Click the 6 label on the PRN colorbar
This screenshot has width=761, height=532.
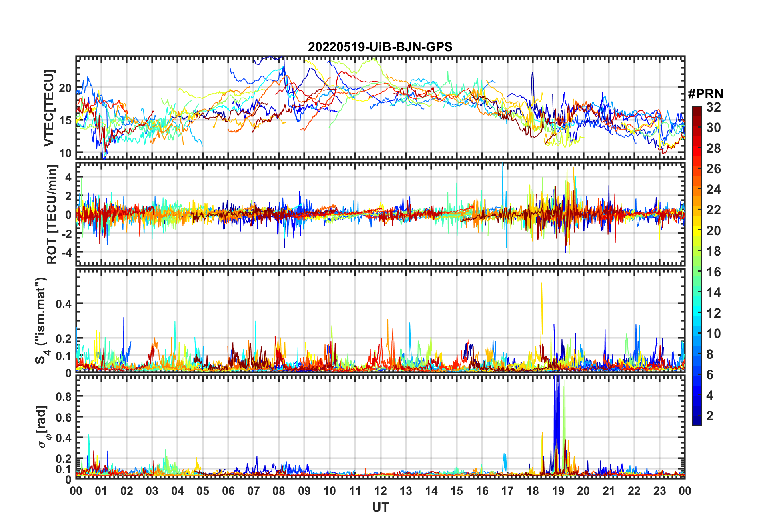tap(710, 375)
